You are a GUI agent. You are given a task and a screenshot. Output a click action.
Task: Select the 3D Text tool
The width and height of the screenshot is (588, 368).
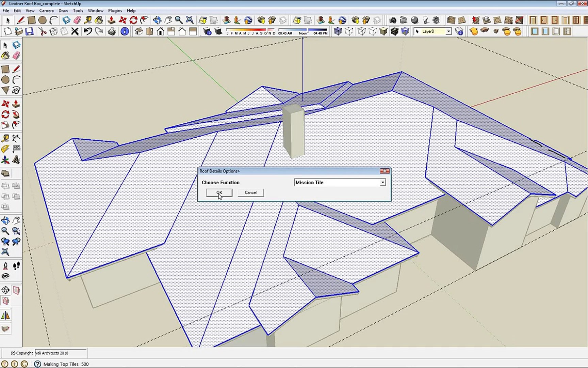coord(16,160)
